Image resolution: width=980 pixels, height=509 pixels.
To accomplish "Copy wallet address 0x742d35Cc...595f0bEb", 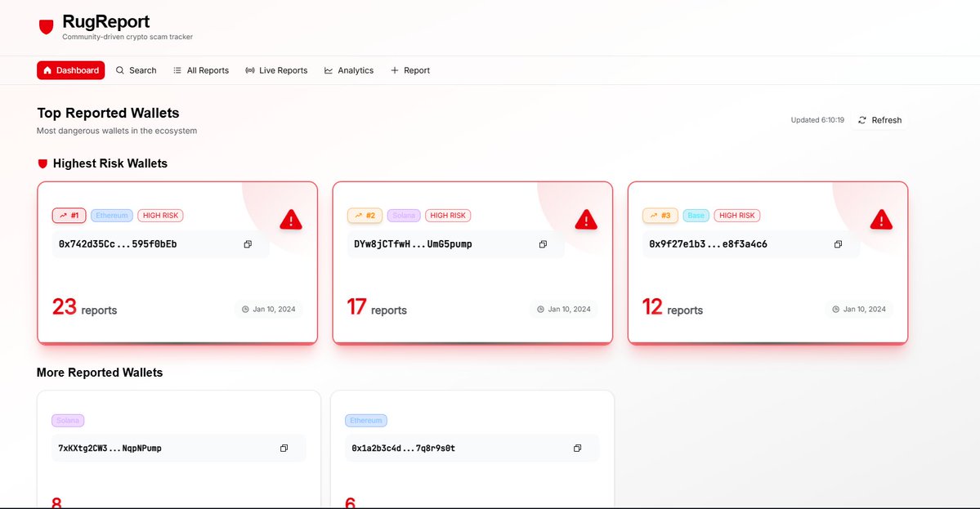I will [x=248, y=244].
